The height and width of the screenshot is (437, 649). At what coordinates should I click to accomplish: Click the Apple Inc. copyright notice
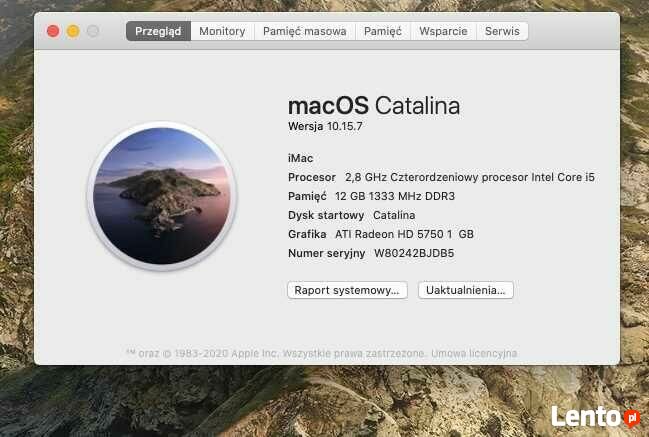click(x=276, y=353)
